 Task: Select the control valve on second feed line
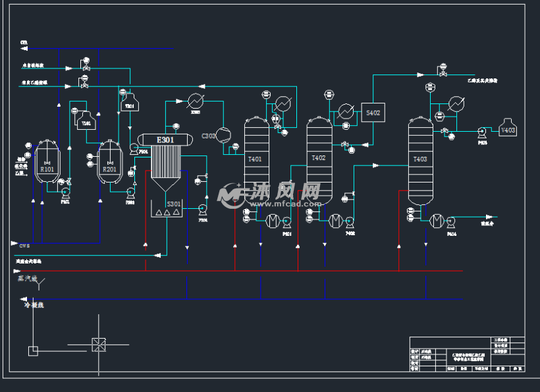point(85,86)
